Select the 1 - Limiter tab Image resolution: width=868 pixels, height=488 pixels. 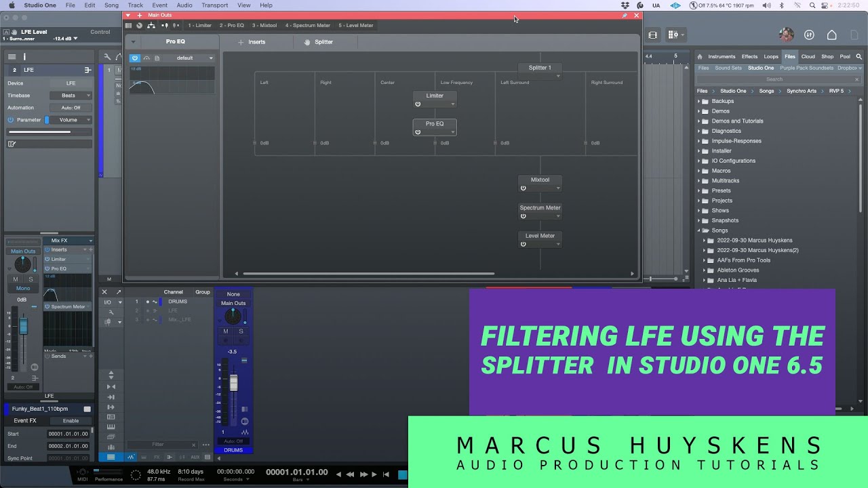[200, 26]
